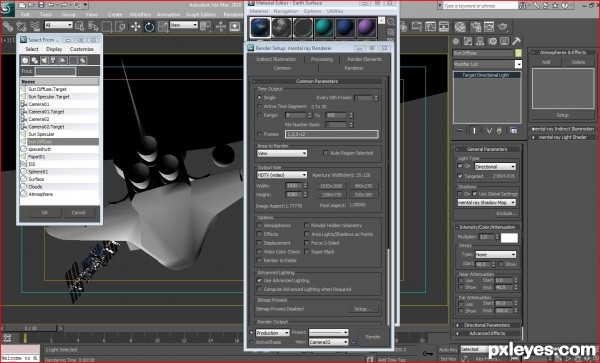This screenshot has height=363, width=600.
Task: Click the 1280x720 preset size button
Action: pos(331,195)
